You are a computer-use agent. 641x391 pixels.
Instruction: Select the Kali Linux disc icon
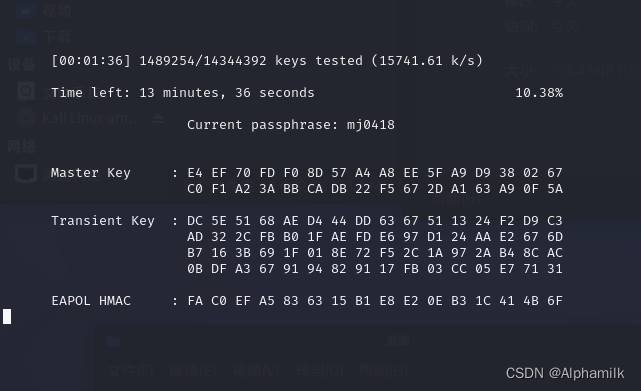[x=26, y=119]
